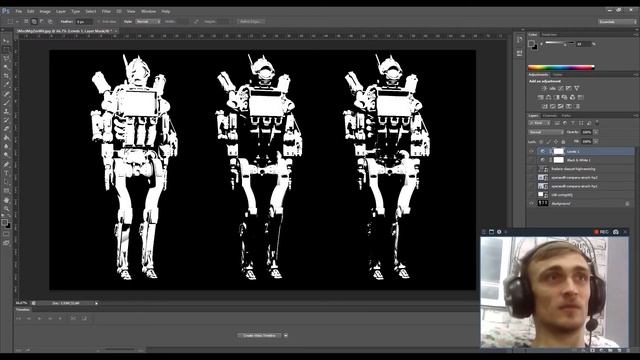The width and height of the screenshot is (640, 360).
Task: Click the Refine Edge button
Action: coord(250,21)
